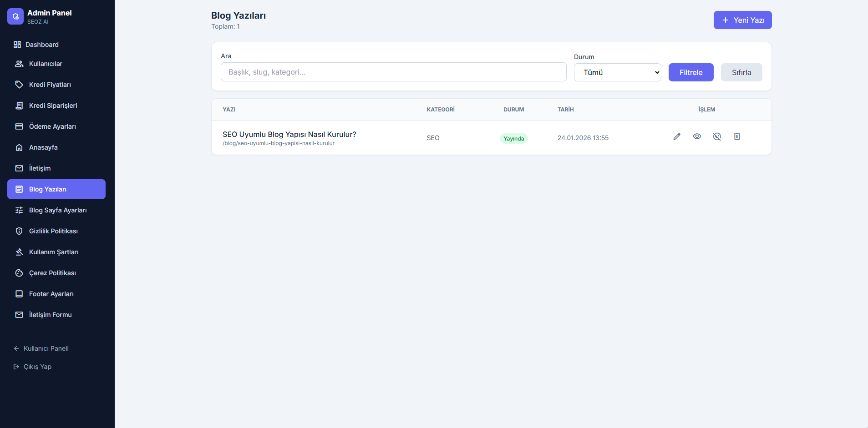Open Ödeme Ayarları menu item
The width and height of the screenshot is (868, 428).
point(56,126)
